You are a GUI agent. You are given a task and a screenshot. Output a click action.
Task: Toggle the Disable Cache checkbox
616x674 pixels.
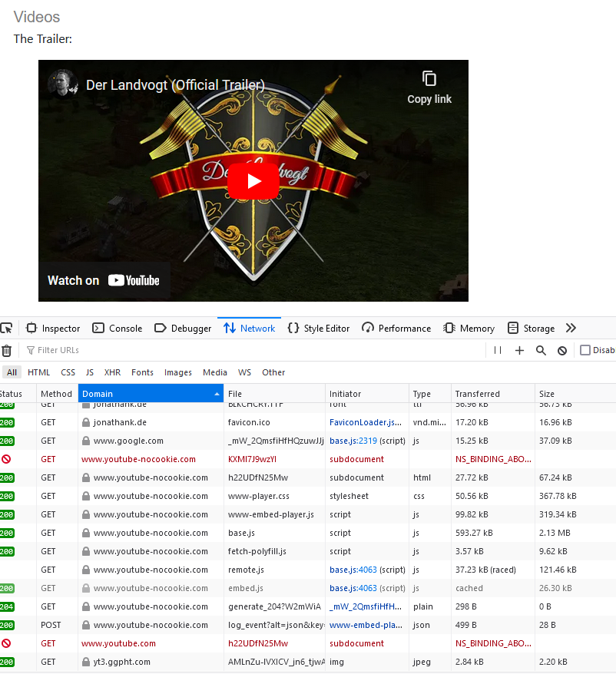pyautogui.click(x=585, y=350)
